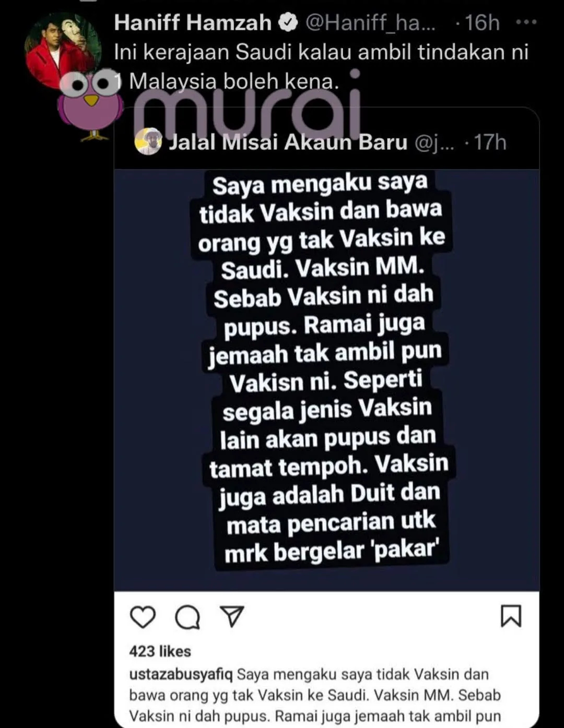Open the three-dot more options menu
The width and height of the screenshot is (564, 728).
(x=526, y=22)
